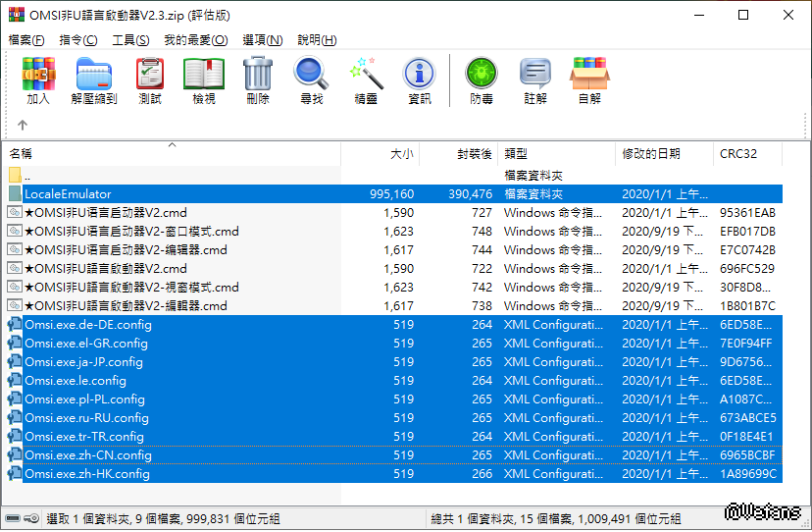Click the 刪除 (Delete) trash icon

257,80
